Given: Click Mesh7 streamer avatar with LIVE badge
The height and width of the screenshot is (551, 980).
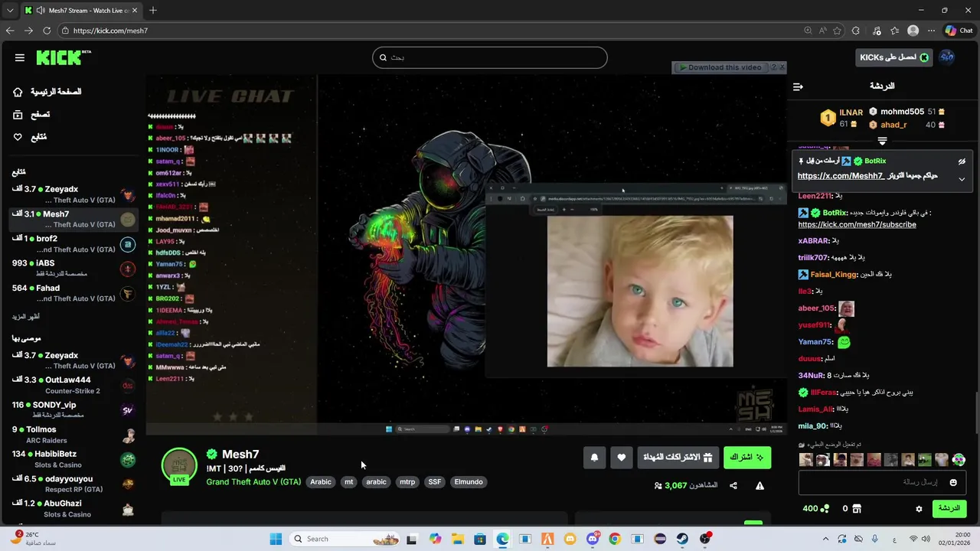Looking at the screenshot, I should 179,466.
